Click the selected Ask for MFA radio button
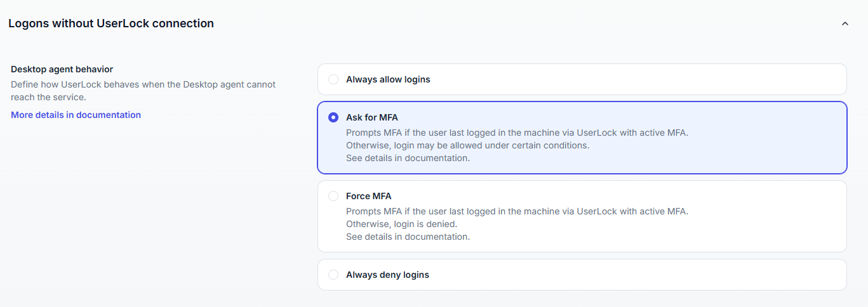The width and height of the screenshot is (868, 307). [333, 117]
